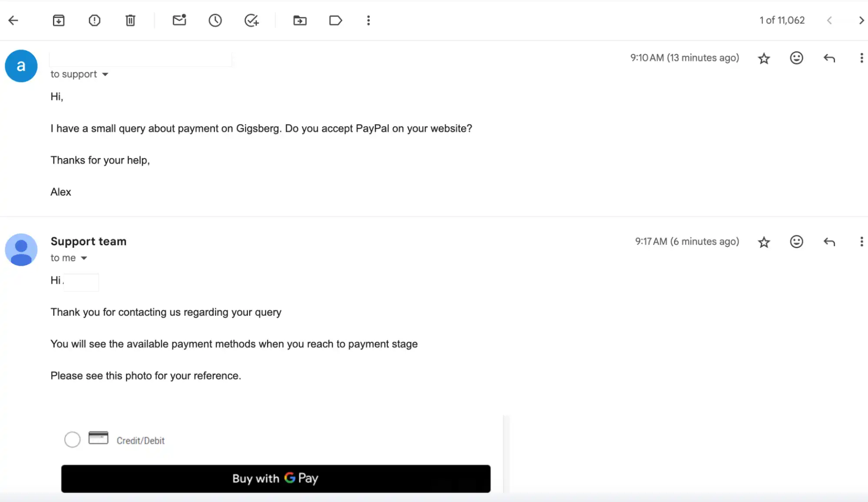Snooze this email
Image resolution: width=868 pixels, height=502 pixels.
pyautogui.click(x=215, y=20)
